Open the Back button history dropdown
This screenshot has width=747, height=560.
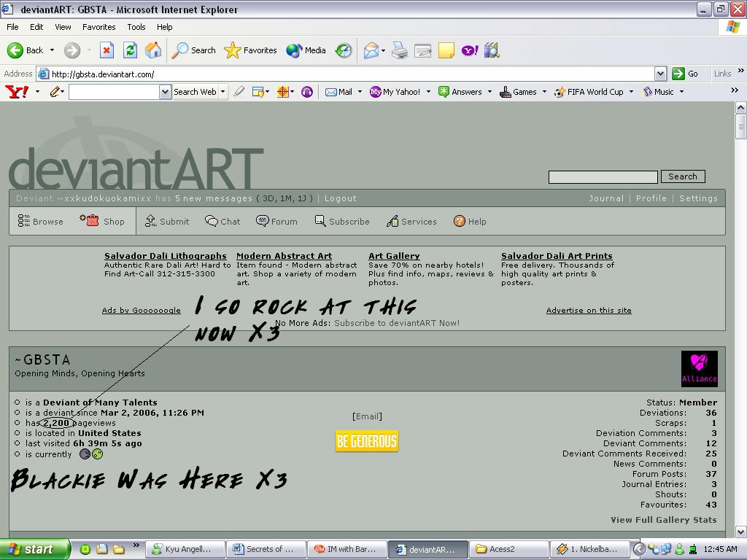(x=52, y=50)
